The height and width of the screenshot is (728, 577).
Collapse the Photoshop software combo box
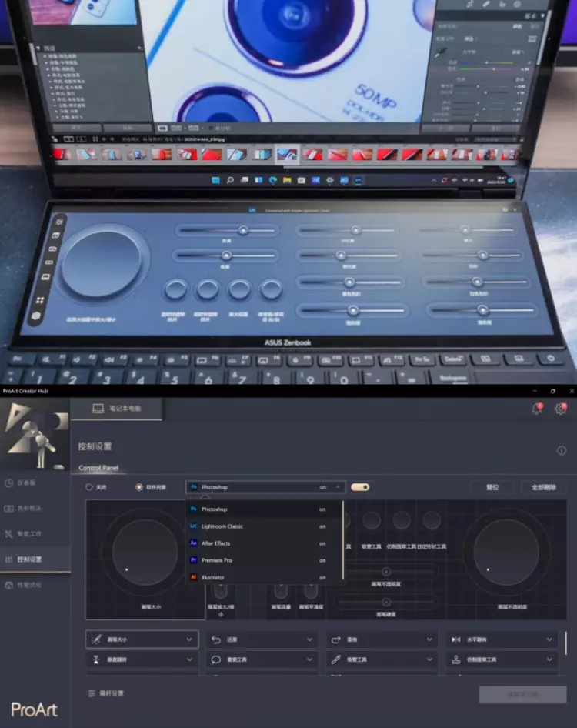coord(265,487)
